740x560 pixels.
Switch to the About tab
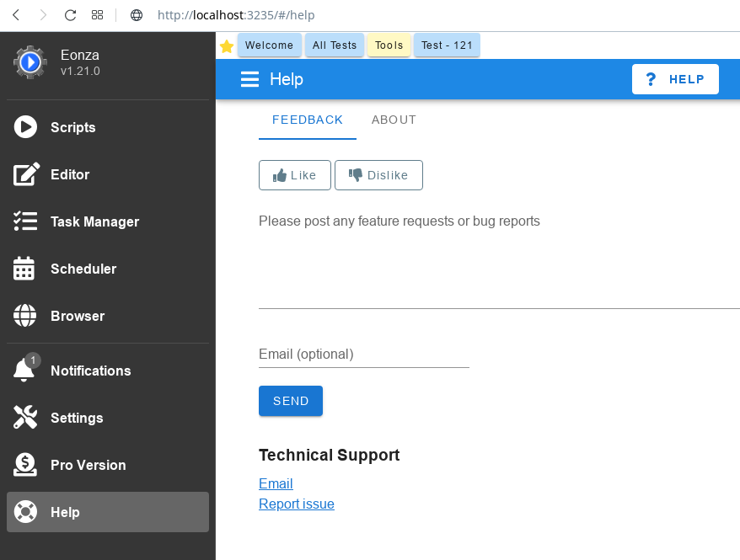point(394,120)
